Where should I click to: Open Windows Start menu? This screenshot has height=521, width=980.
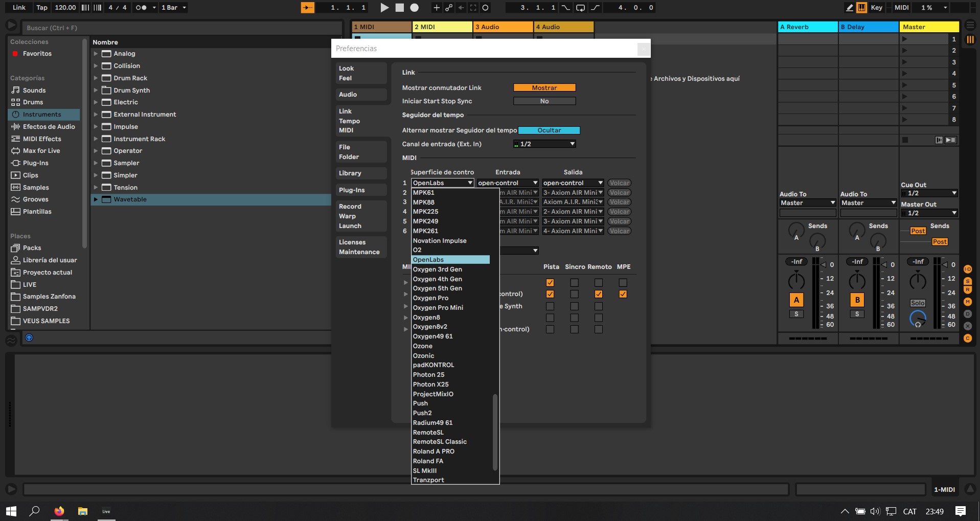11,511
